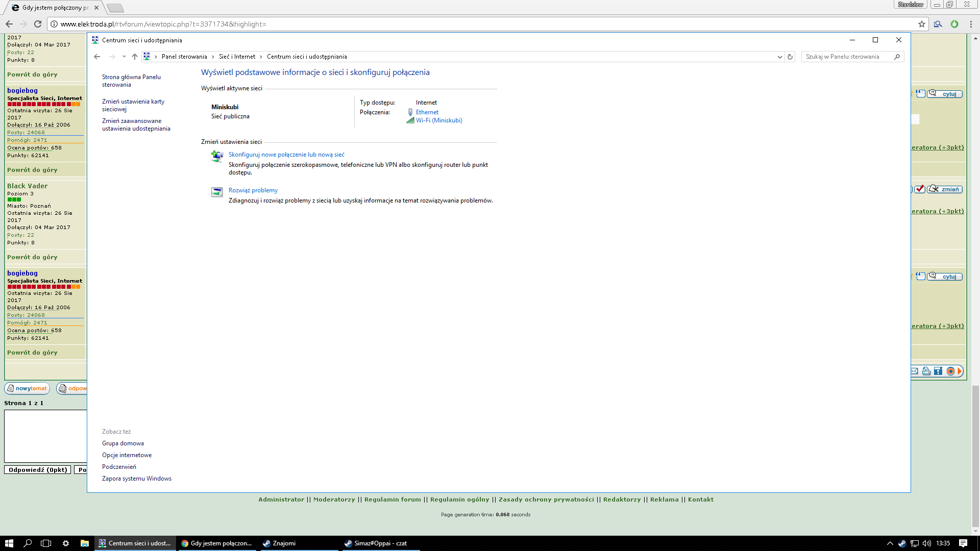Click the Ethernet plug icon

(410, 112)
